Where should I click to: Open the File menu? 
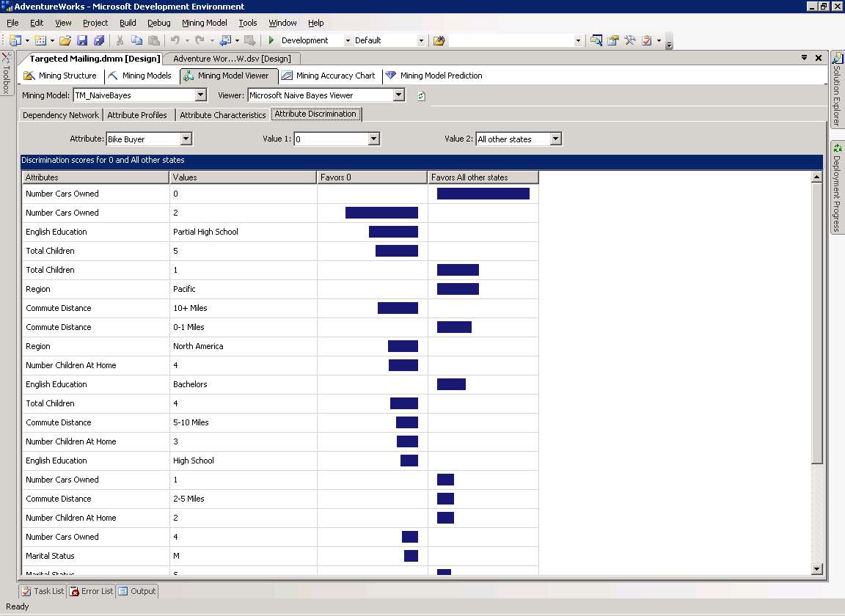click(x=12, y=23)
